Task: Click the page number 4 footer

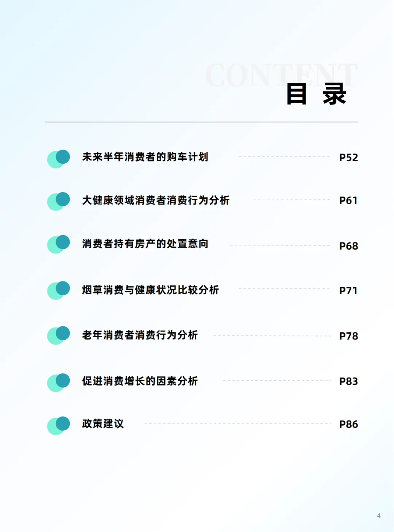Action: [379, 516]
